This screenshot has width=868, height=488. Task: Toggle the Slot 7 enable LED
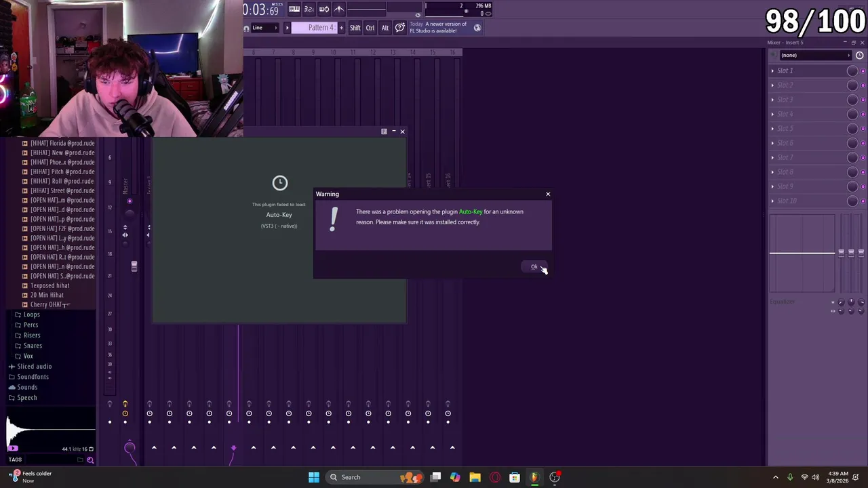863,157
